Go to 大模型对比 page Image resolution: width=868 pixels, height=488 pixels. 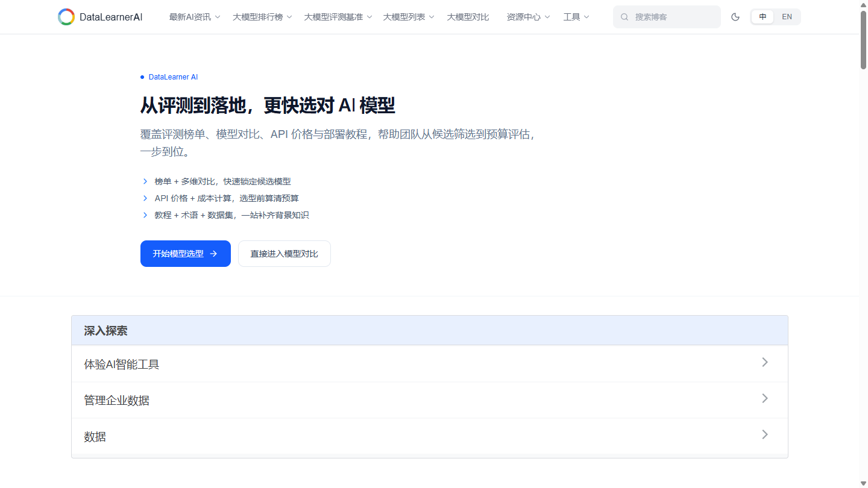[468, 17]
